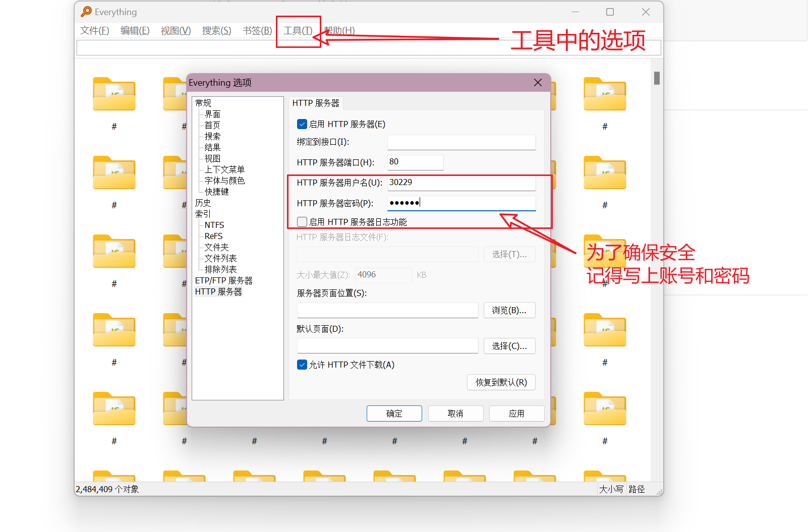Select ETP/FTP 服务器 in the options tree
This screenshot has width=809, height=532.
pos(224,281)
